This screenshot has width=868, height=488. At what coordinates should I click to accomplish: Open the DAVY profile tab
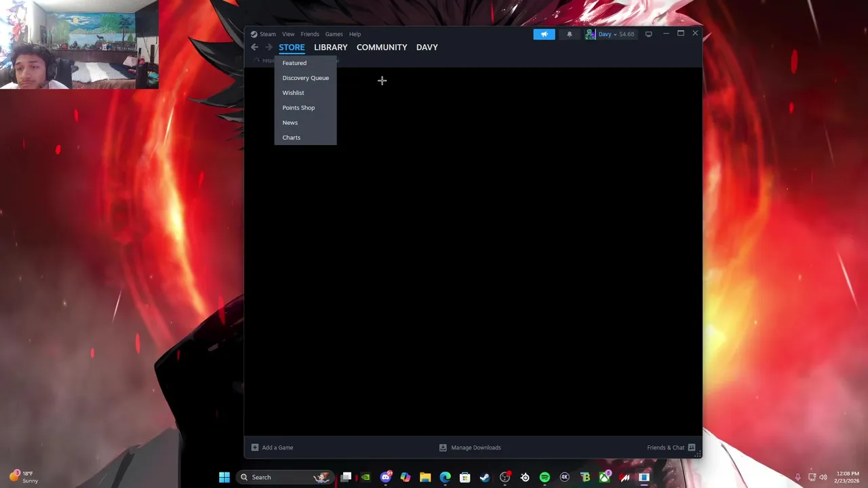tap(427, 47)
